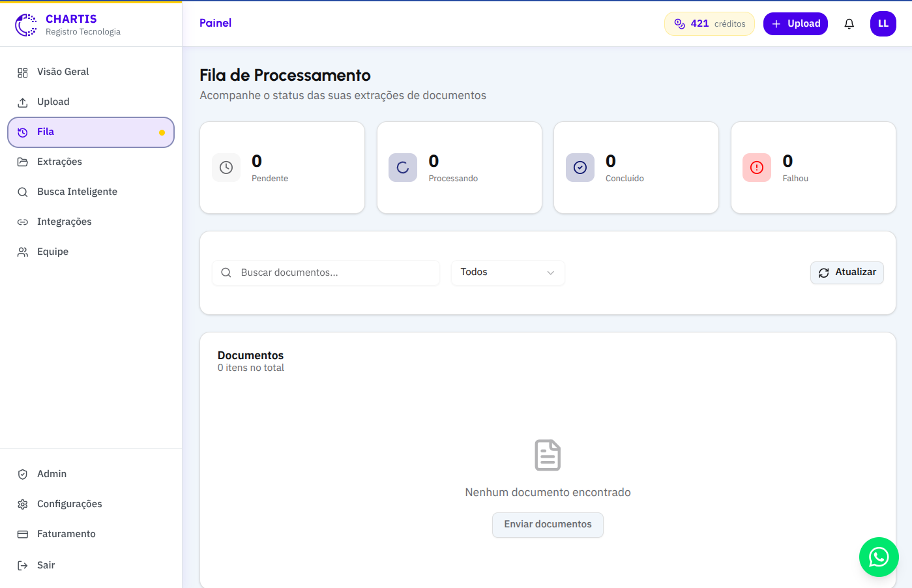Click the Atualizar refresh button
Viewport: 912px width, 588px height.
click(847, 272)
